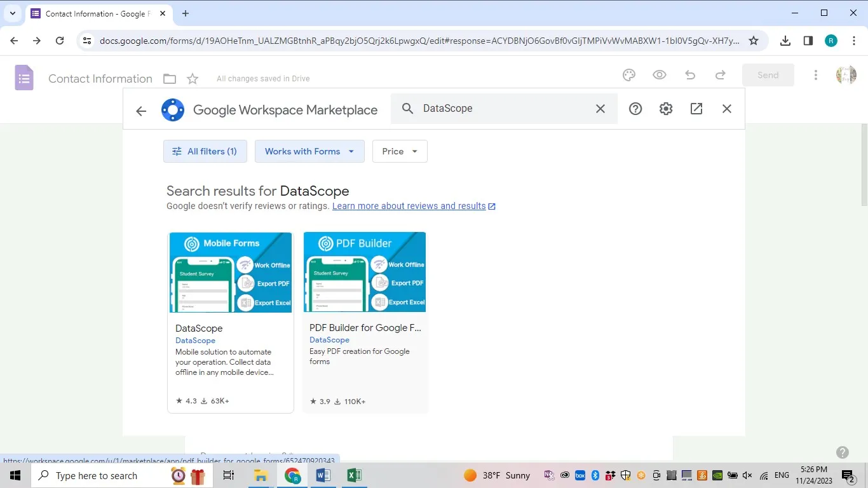The width and height of the screenshot is (868, 488).
Task: Move the form using the folder icon
Action: [x=169, y=78]
